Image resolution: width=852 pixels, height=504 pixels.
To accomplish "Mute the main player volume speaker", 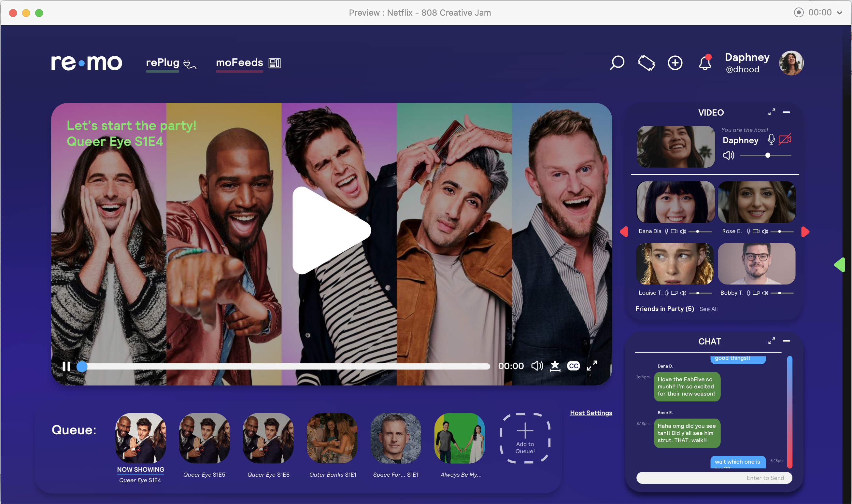I will coord(537,366).
